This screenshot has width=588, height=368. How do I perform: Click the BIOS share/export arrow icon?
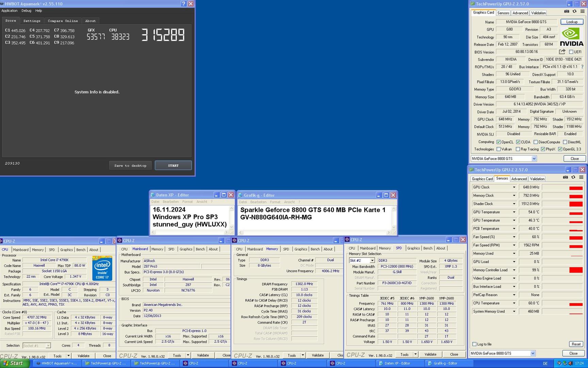pos(562,51)
